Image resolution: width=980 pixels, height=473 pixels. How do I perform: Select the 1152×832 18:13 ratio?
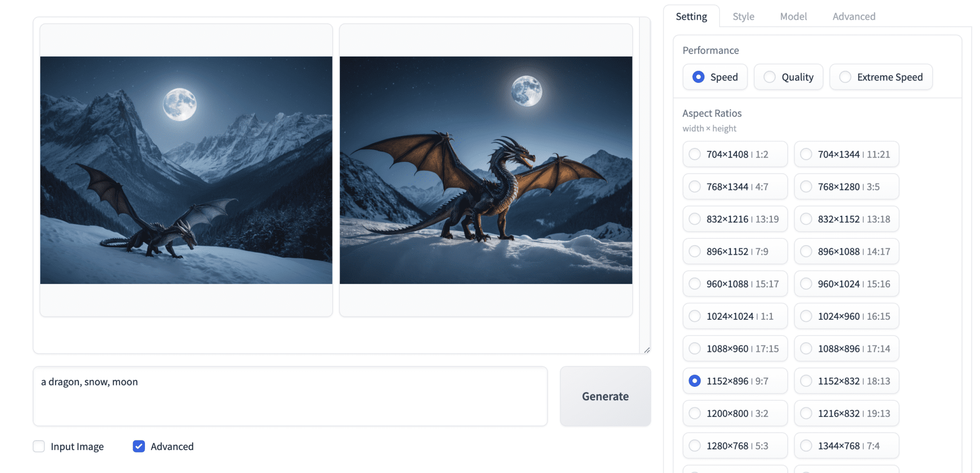pyautogui.click(x=846, y=381)
